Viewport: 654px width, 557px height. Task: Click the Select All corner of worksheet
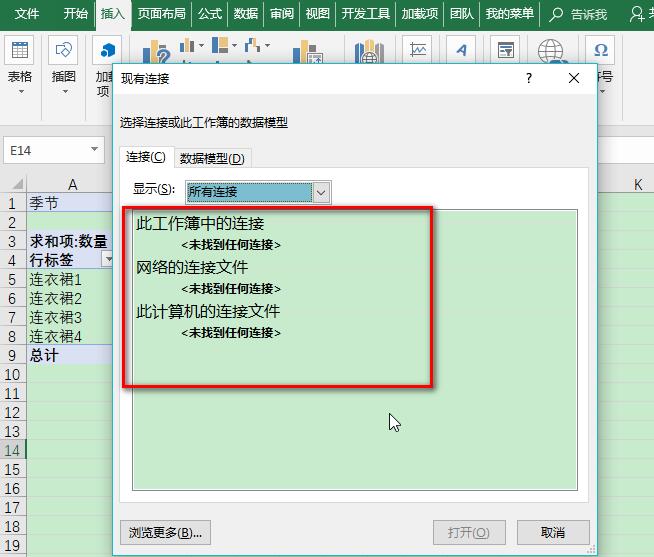click(17, 184)
